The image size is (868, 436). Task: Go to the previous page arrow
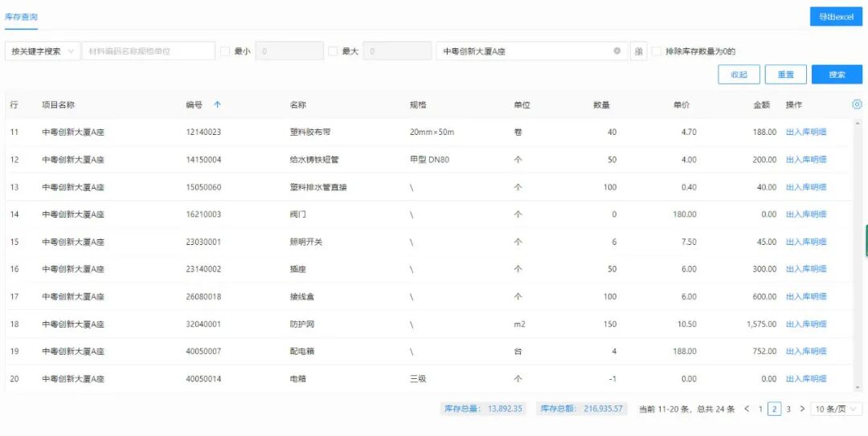(747, 410)
